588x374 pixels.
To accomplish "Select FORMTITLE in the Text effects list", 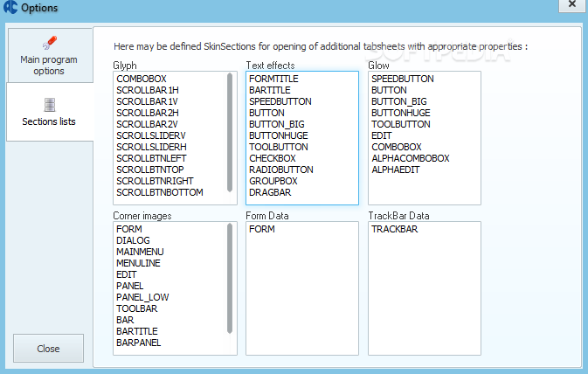I will (273, 79).
